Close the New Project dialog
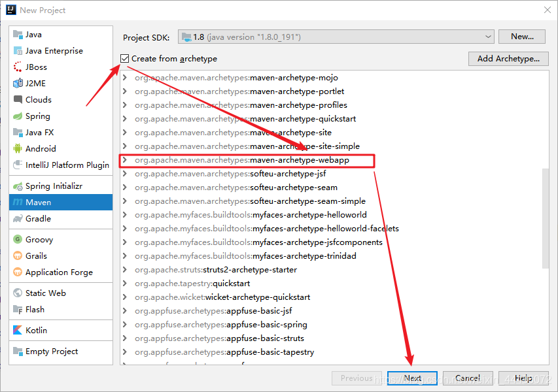The image size is (558, 392). (x=548, y=10)
